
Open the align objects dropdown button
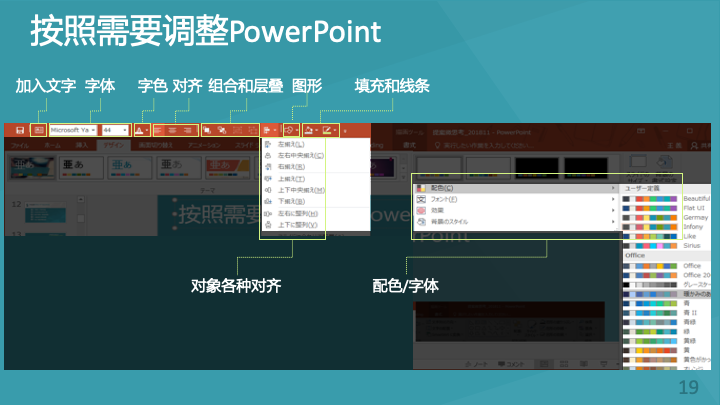coord(270,130)
